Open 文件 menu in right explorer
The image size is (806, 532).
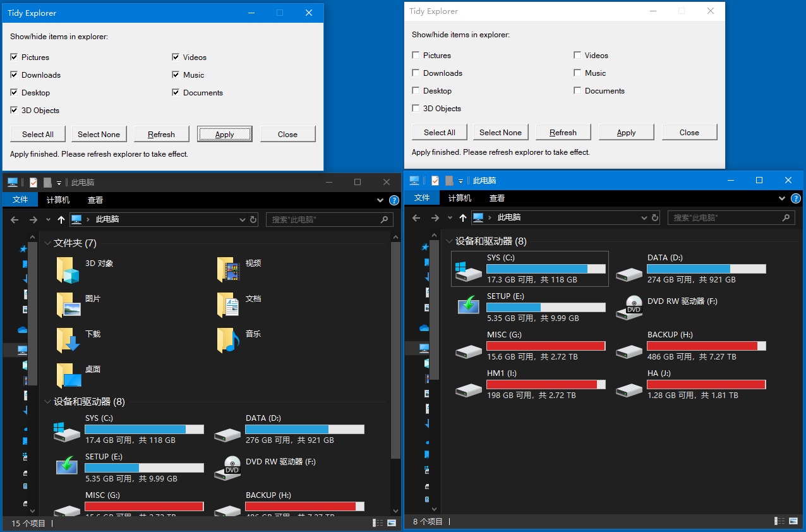(x=423, y=198)
